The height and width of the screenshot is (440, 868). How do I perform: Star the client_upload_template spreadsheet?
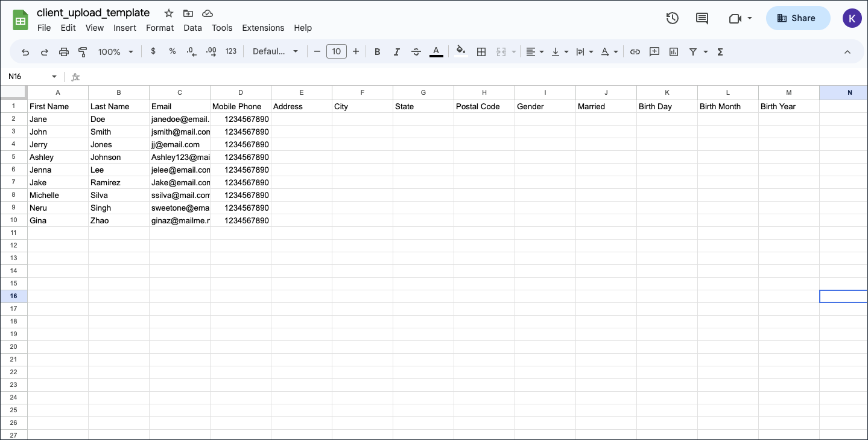click(x=168, y=13)
